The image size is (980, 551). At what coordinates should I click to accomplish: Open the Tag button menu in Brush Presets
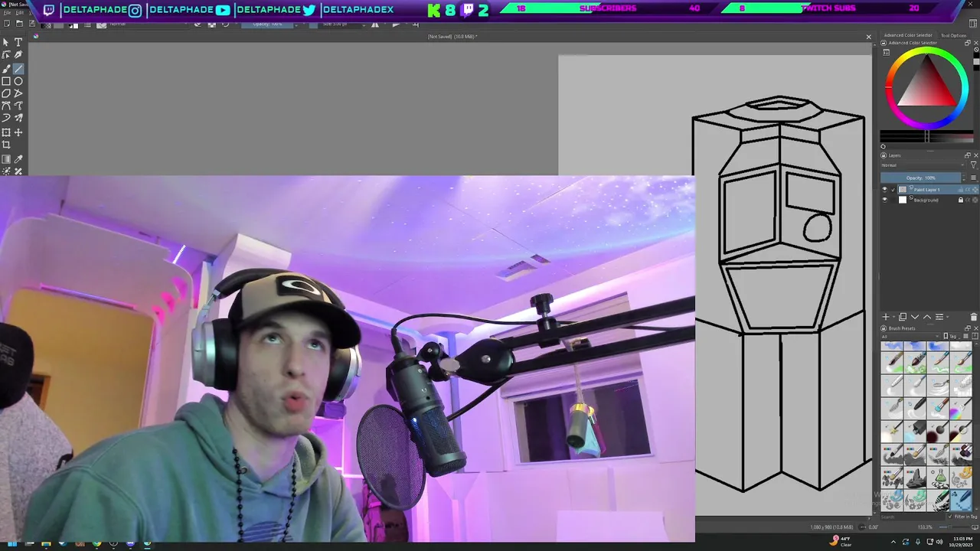(x=953, y=336)
